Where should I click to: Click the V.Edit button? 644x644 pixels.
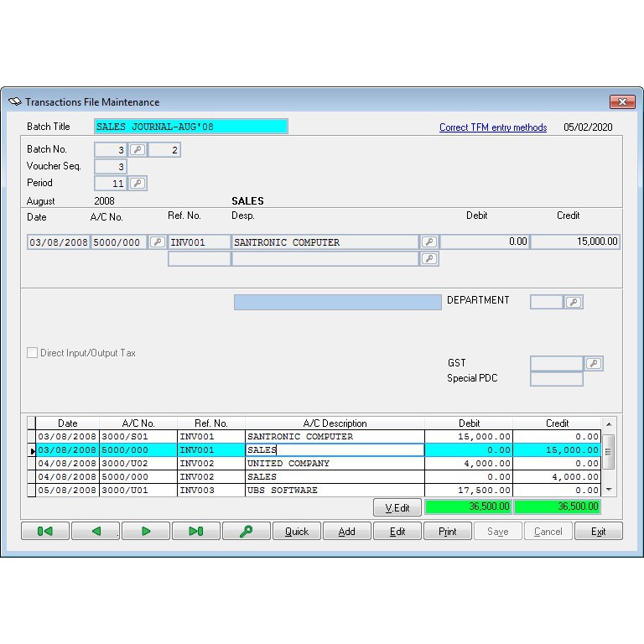[x=397, y=507]
